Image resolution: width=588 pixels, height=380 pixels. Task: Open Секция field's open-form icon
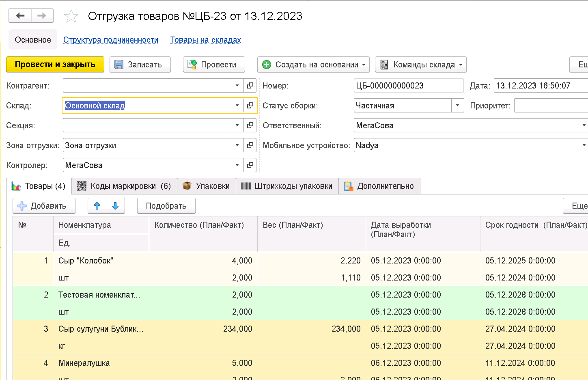(x=250, y=125)
